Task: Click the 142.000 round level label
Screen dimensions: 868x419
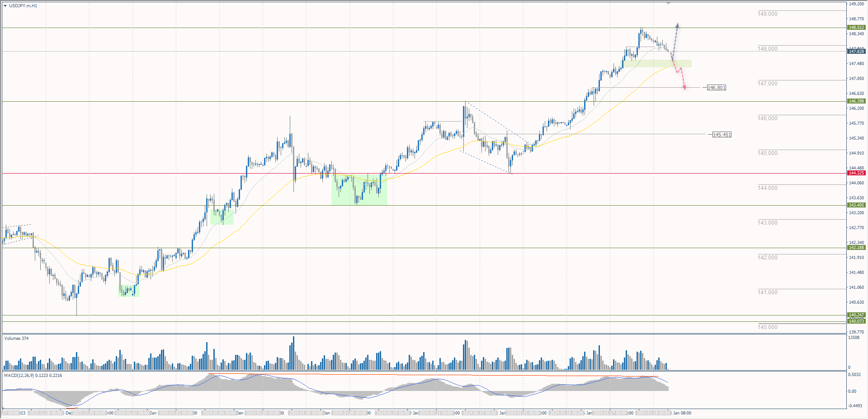Action: (768, 258)
